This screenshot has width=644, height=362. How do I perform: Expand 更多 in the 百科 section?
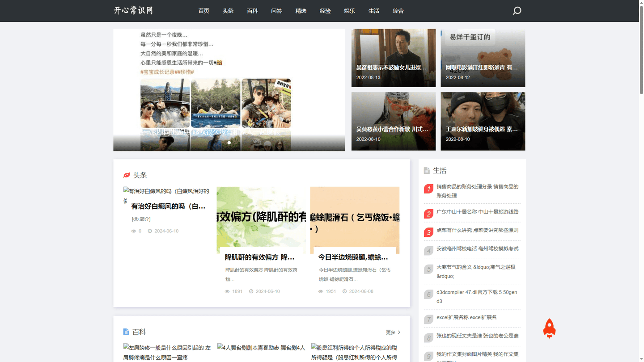click(393, 333)
